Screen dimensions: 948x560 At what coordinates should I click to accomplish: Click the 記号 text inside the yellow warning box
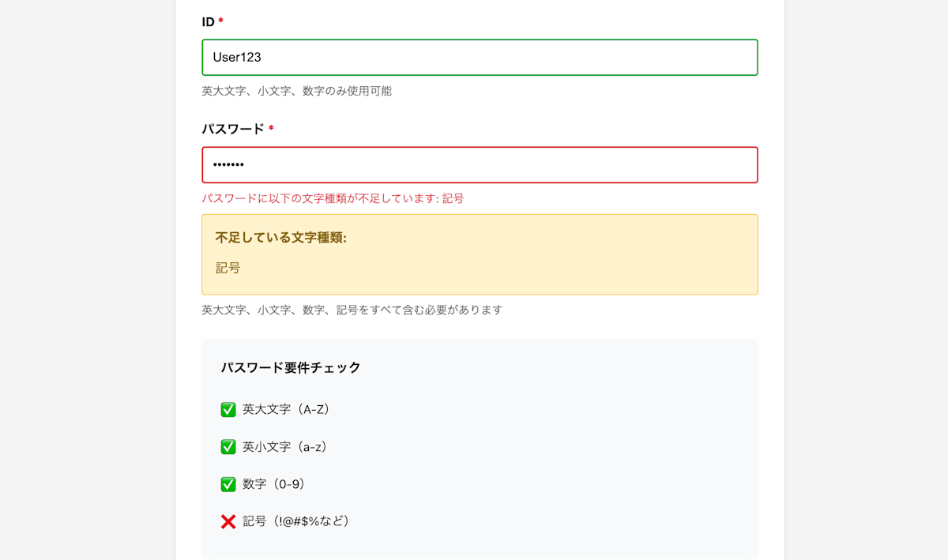point(227,268)
